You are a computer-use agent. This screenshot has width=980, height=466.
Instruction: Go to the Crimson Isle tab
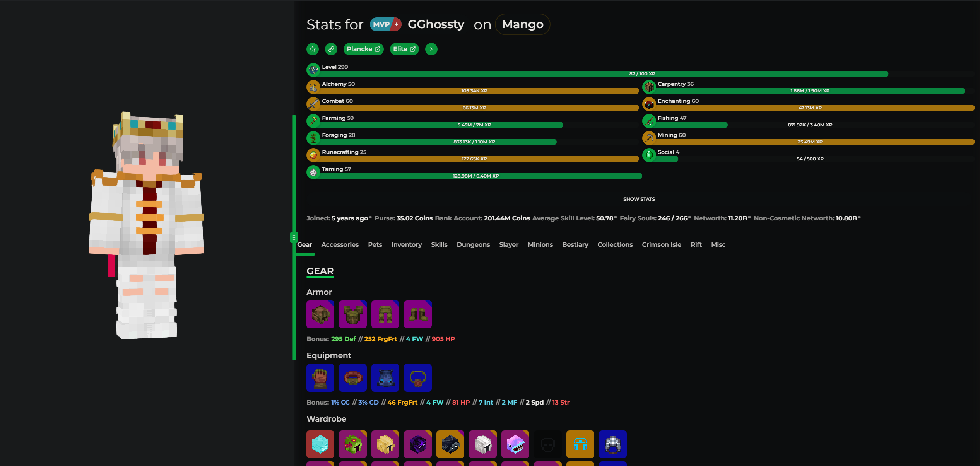[x=661, y=245]
